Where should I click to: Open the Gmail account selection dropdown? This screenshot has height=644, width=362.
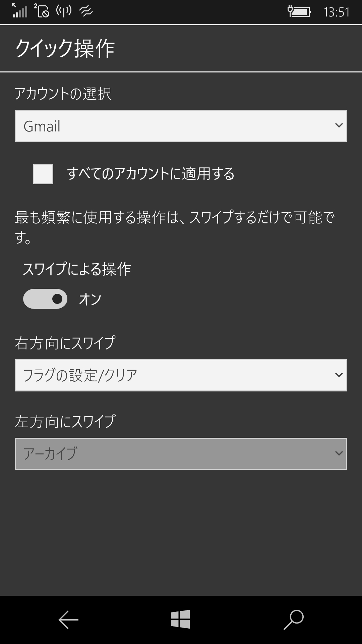pos(181,126)
